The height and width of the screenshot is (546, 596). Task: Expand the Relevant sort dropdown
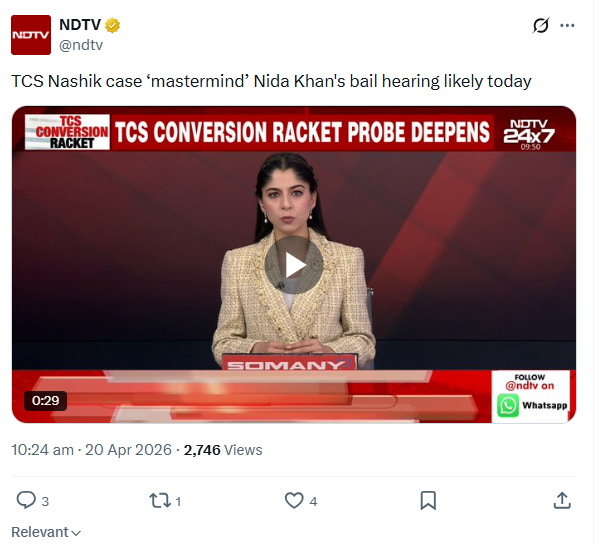click(46, 532)
